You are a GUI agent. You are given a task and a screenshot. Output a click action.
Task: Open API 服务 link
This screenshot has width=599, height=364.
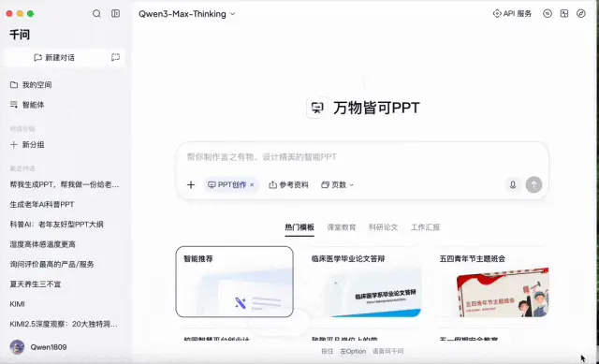click(512, 14)
